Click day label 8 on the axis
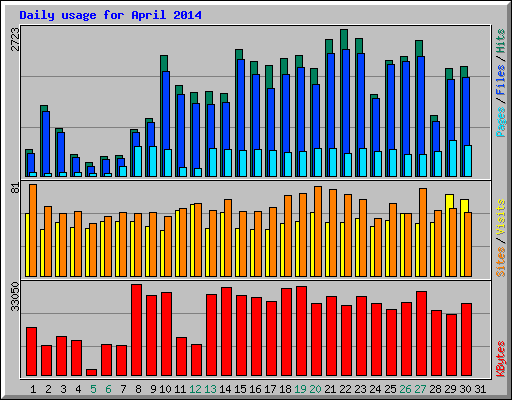 click(x=138, y=389)
